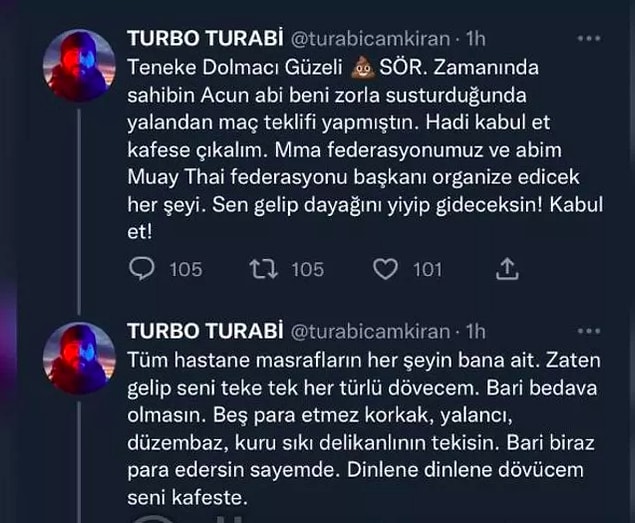The image size is (635, 523).
Task: Open the second tweet text about 'hastane masrafların'
Action: [x=364, y=429]
